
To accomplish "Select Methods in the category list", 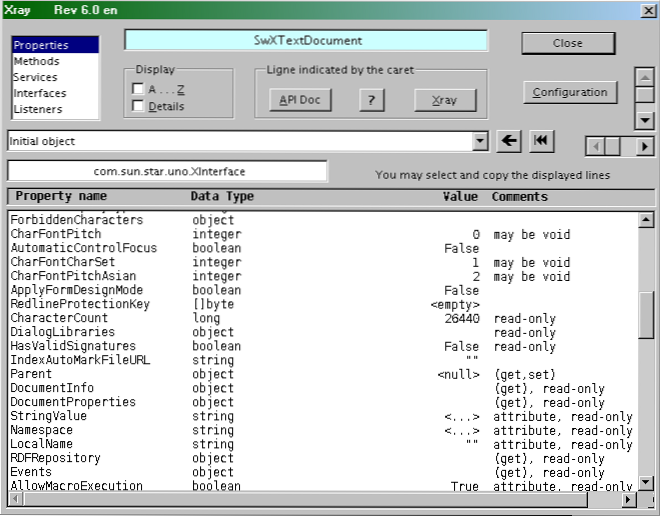I will click(x=36, y=61).
